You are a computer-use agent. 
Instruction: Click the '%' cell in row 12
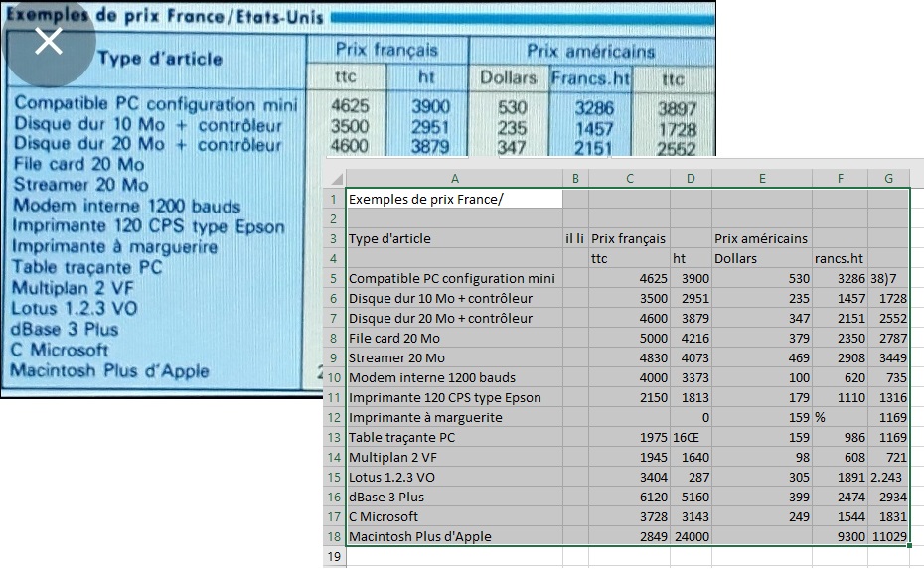click(x=841, y=418)
